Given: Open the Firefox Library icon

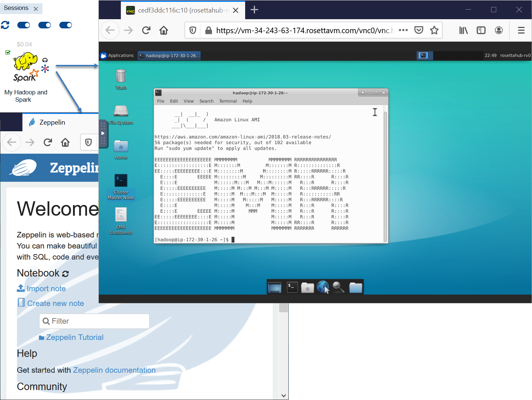Looking at the screenshot, I should click(x=463, y=30).
